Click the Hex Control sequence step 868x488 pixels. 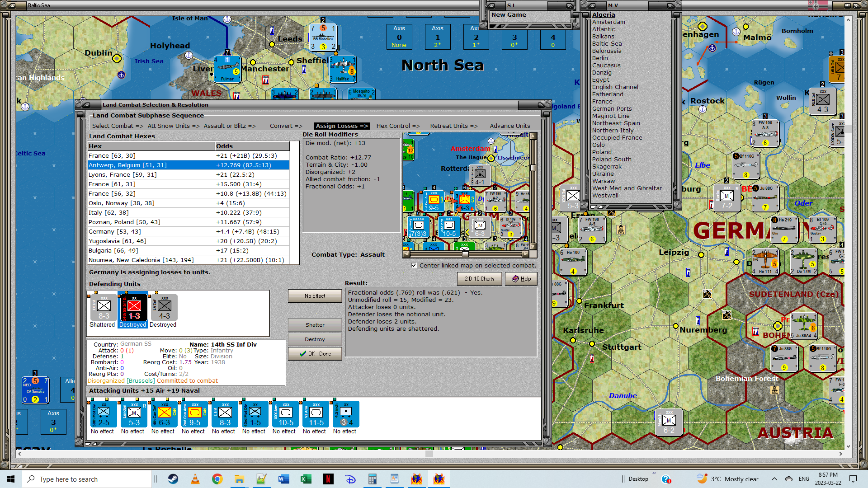[398, 126]
